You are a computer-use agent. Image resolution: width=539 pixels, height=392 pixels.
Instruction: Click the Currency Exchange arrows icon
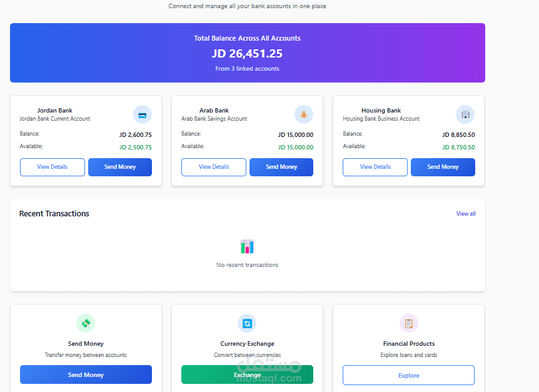click(x=247, y=323)
